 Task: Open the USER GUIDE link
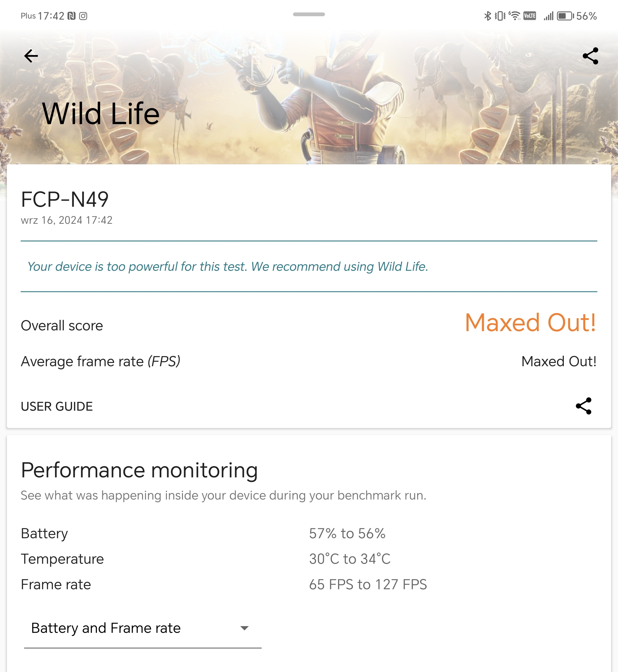(x=57, y=407)
